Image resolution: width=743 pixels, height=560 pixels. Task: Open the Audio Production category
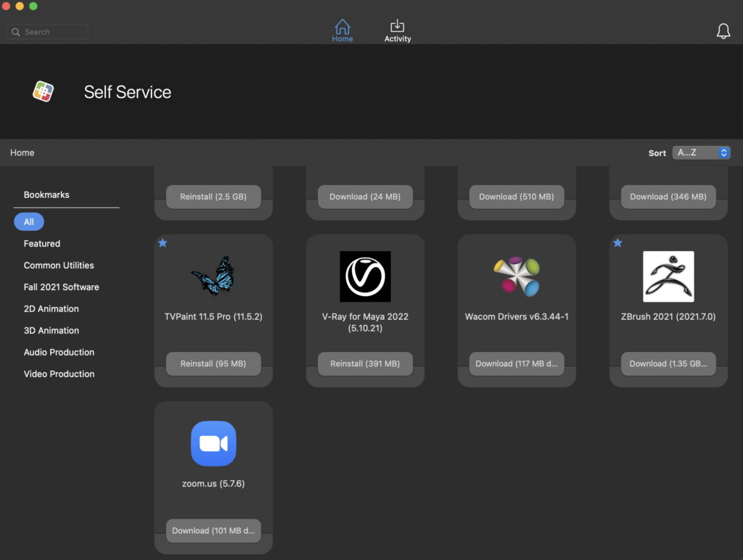coord(59,353)
